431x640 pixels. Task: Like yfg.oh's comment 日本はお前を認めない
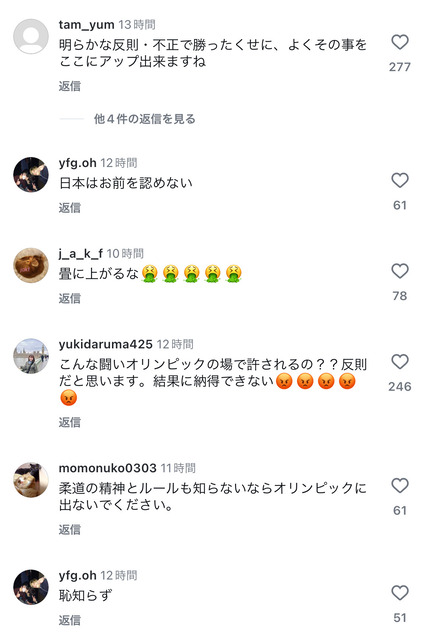click(400, 180)
